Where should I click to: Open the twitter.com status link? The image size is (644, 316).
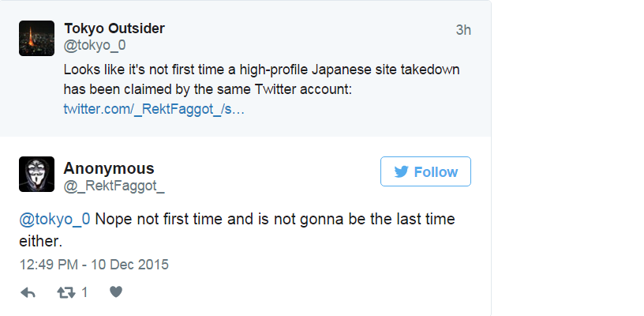click(x=154, y=109)
